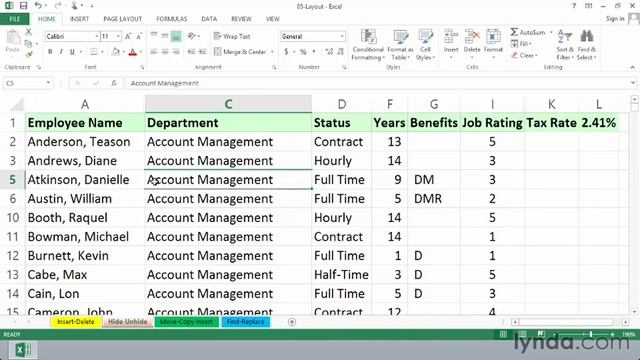
Task: Open Cell Styles gallery
Action: pos(425,44)
